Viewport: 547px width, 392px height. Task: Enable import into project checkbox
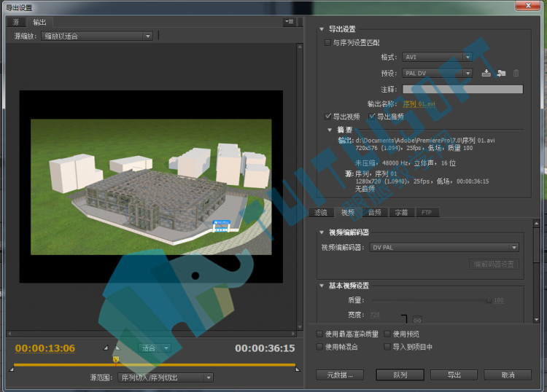point(387,347)
